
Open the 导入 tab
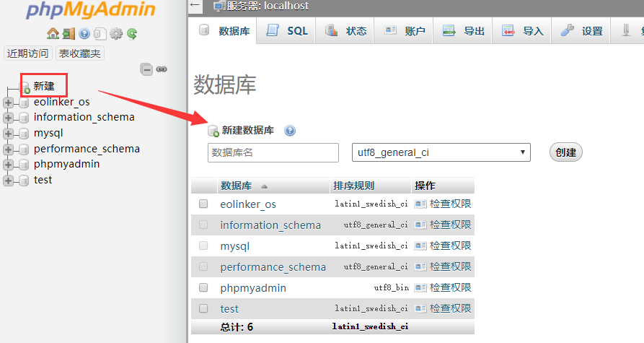coord(522,31)
